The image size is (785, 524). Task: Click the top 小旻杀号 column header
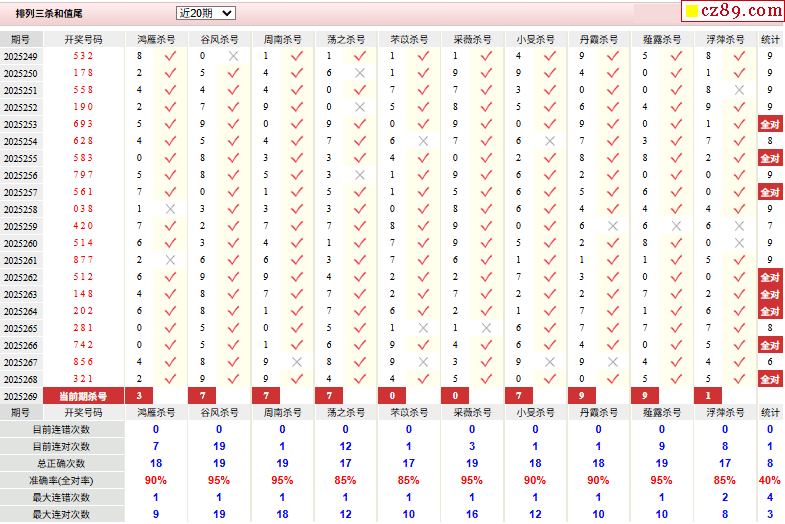click(x=535, y=39)
